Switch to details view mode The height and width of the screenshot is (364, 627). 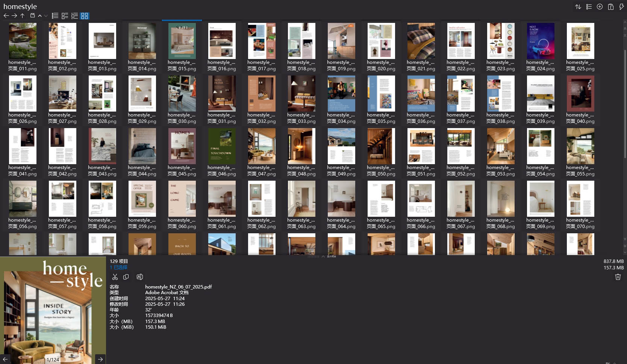point(65,15)
